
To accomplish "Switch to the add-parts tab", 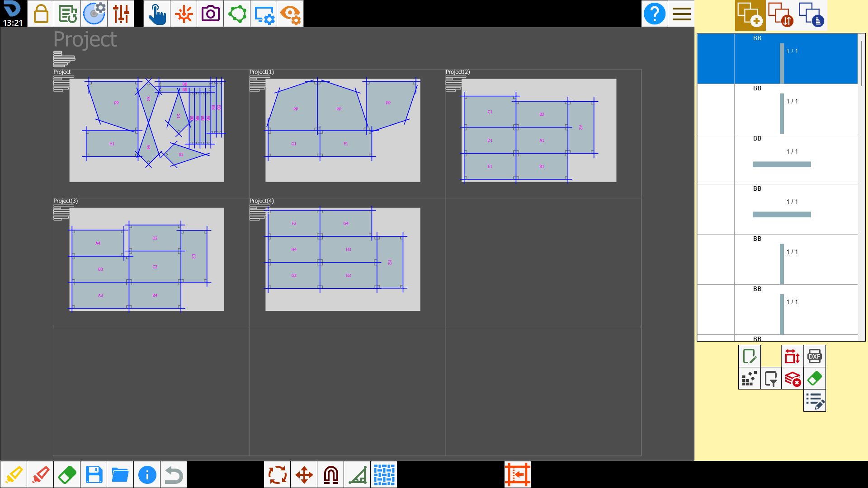I will point(750,15).
